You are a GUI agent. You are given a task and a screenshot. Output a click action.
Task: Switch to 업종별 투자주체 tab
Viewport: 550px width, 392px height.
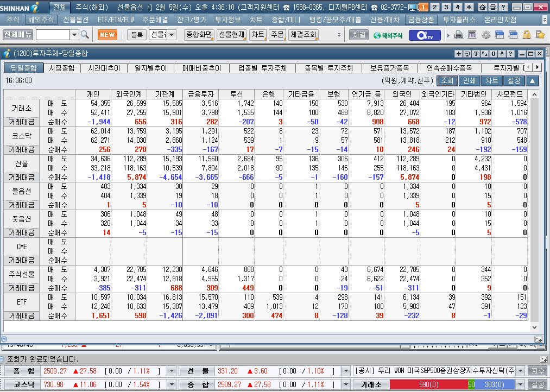coord(262,68)
